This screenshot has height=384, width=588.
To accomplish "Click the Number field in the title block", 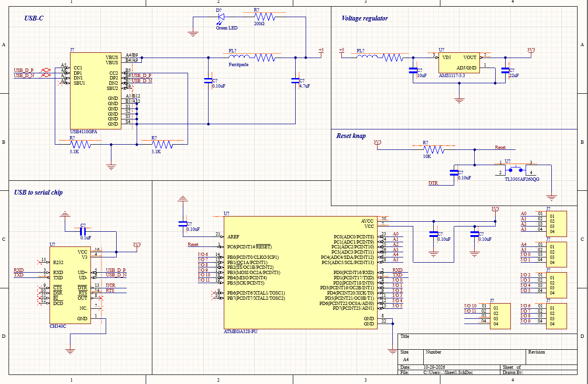I will click(x=475, y=356).
